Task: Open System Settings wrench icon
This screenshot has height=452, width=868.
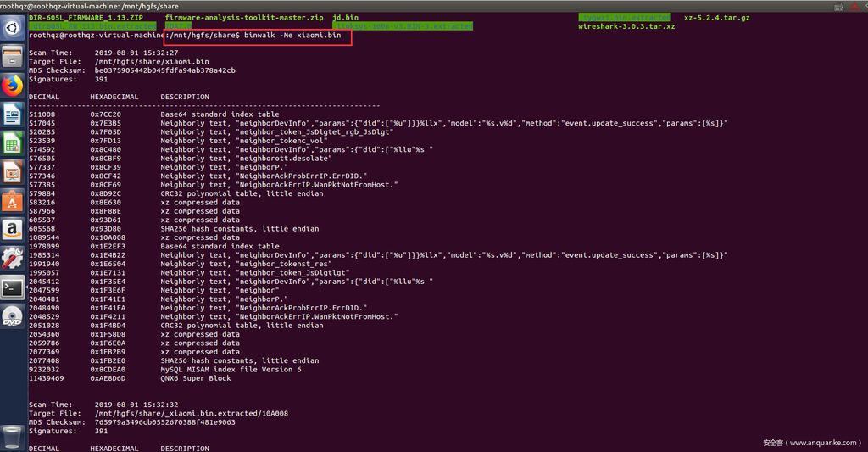Action: pos(12,259)
